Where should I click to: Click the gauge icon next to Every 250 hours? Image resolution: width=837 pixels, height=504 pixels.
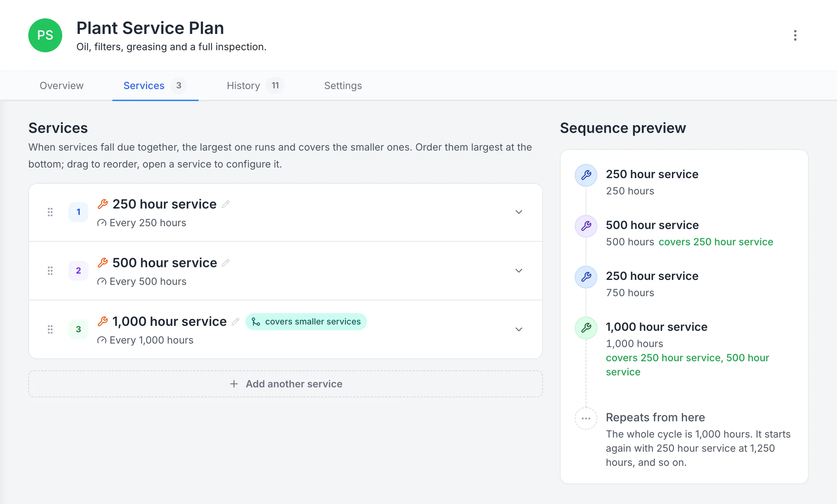click(x=102, y=223)
